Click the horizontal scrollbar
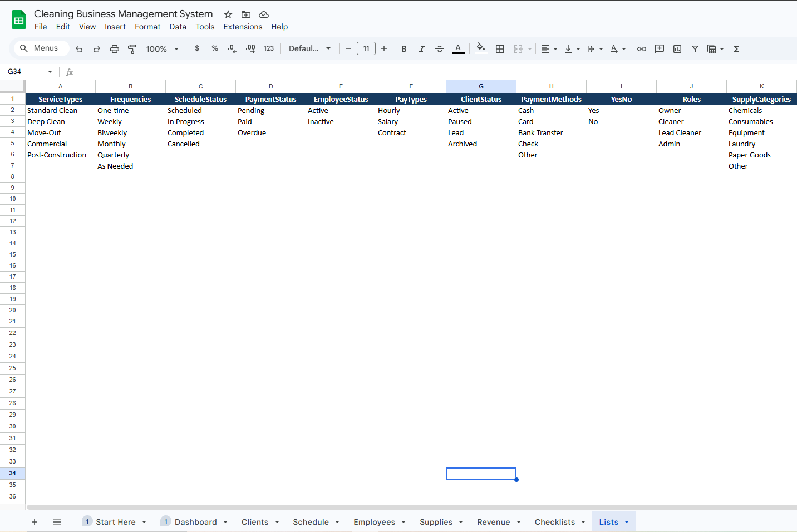This screenshot has width=797, height=532. click(x=412, y=507)
